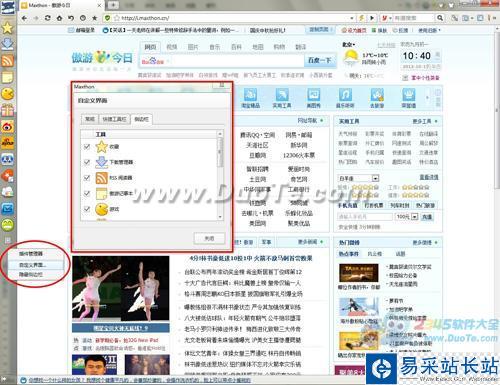500x385 pixels.
Task: Click the lightning bolt mode icon
Action: (x=362, y=18)
